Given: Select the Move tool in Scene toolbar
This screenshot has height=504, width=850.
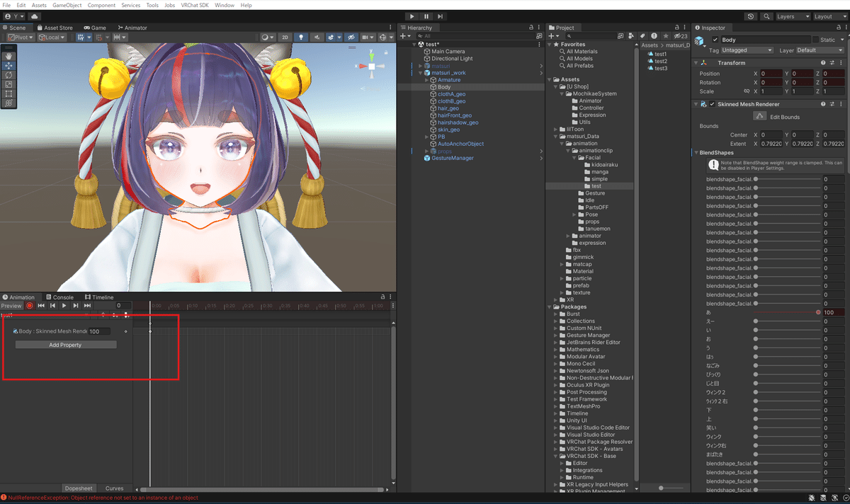Looking at the screenshot, I should tap(9, 65).
